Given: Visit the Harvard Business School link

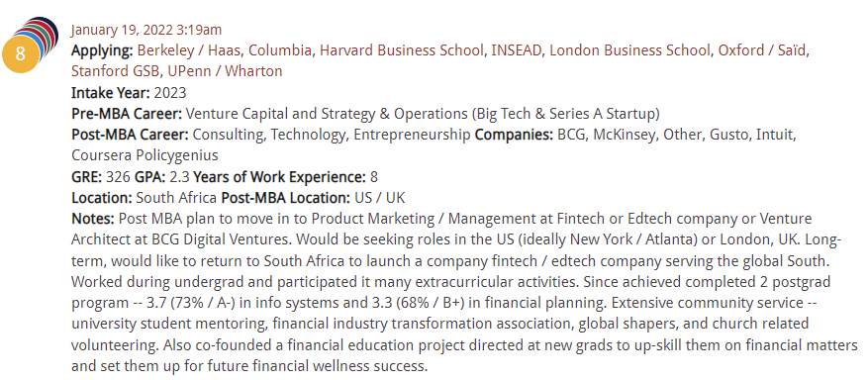Looking at the screenshot, I should tap(402, 50).
